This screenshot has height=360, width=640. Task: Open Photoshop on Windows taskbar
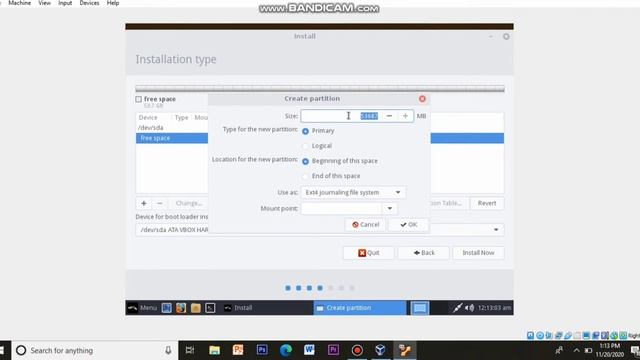click(x=262, y=350)
